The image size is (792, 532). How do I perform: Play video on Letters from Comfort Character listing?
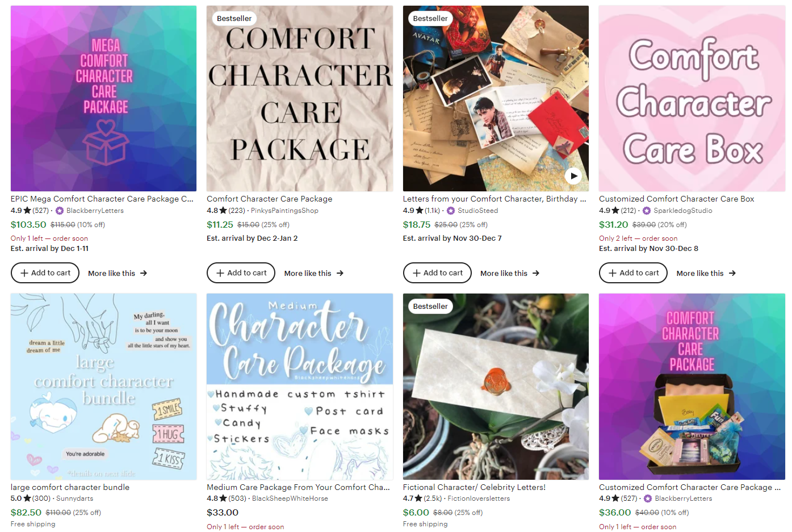[574, 176]
